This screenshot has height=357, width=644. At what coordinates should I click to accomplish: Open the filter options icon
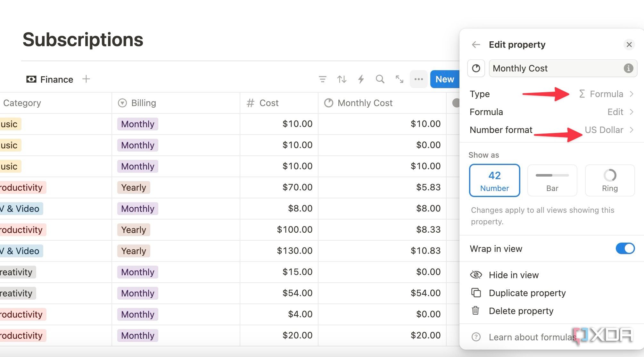tap(323, 79)
